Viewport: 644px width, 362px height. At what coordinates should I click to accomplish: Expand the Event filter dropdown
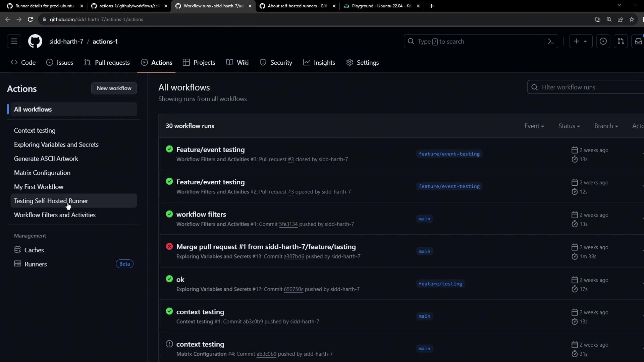pos(534,126)
